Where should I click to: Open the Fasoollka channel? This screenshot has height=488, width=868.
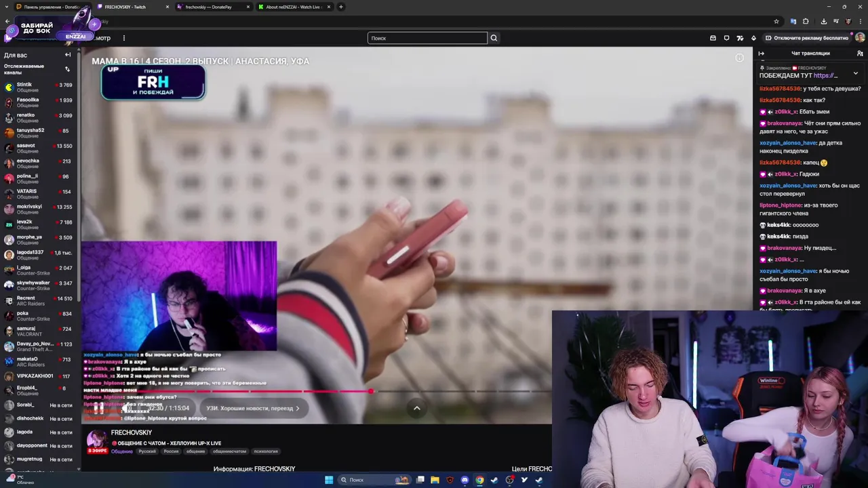(40, 102)
